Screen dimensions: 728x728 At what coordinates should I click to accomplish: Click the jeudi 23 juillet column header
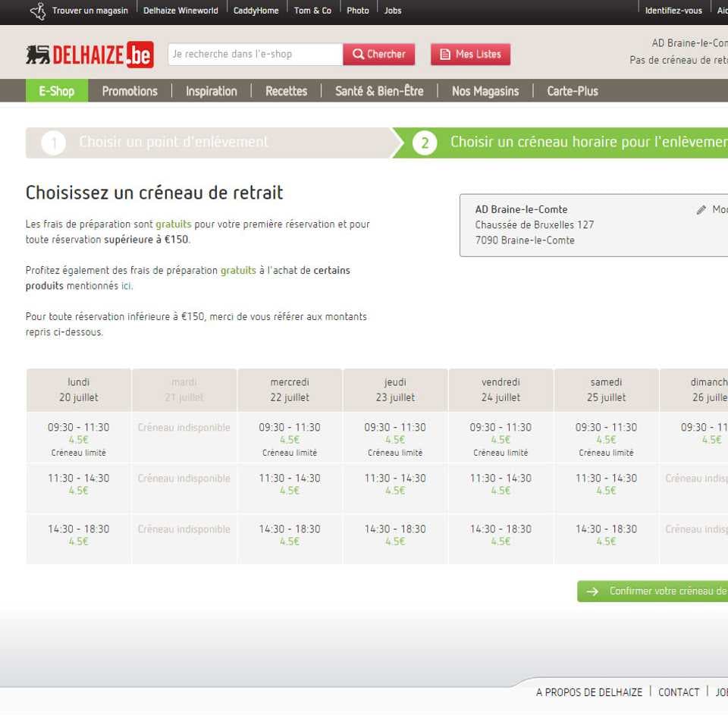click(x=395, y=390)
